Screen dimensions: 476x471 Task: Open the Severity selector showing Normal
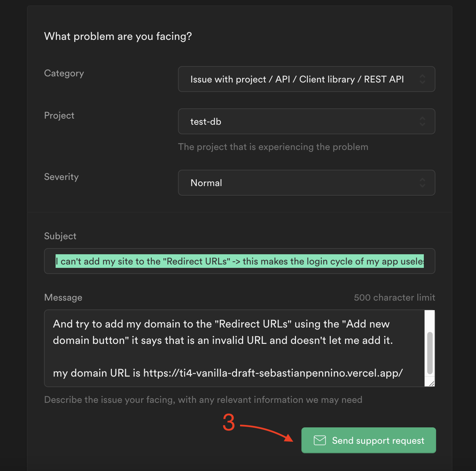tap(306, 183)
